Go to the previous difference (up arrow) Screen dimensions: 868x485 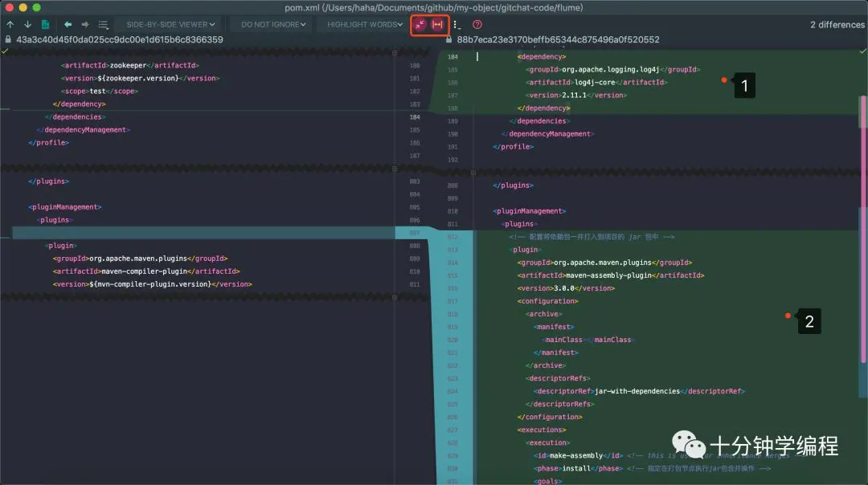10,24
